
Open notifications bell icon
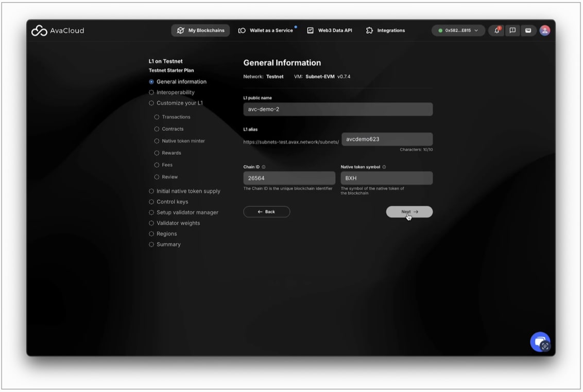tap(497, 30)
